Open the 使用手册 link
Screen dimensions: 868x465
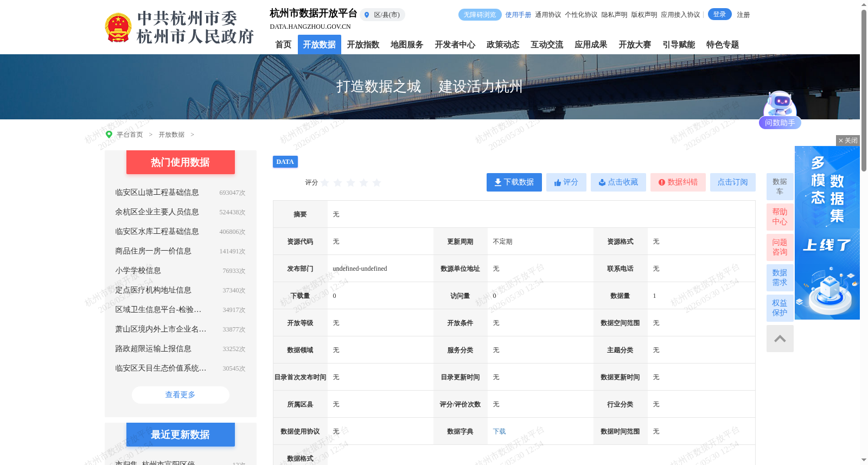pyautogui.click(x=518, y=15)
